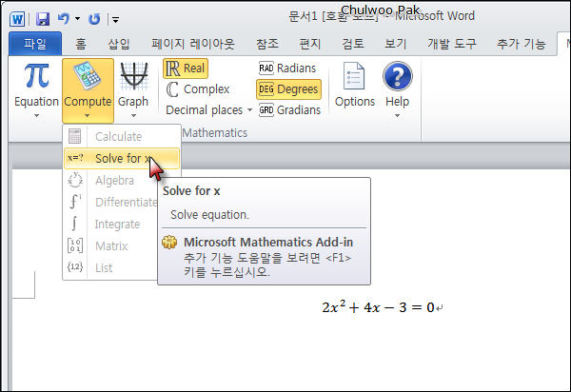Redo the last action
The width and height of the screenshot is (571, 392).
point(94,19)
